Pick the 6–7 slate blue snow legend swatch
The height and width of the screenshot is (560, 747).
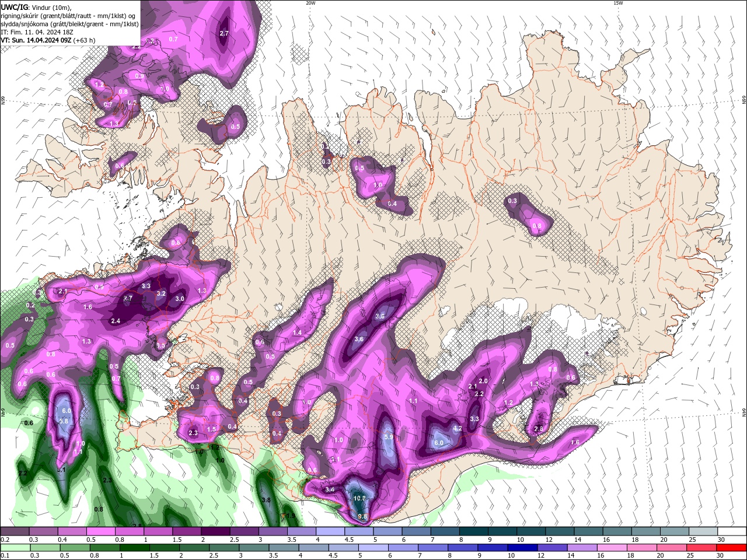(x=416, y=531)
